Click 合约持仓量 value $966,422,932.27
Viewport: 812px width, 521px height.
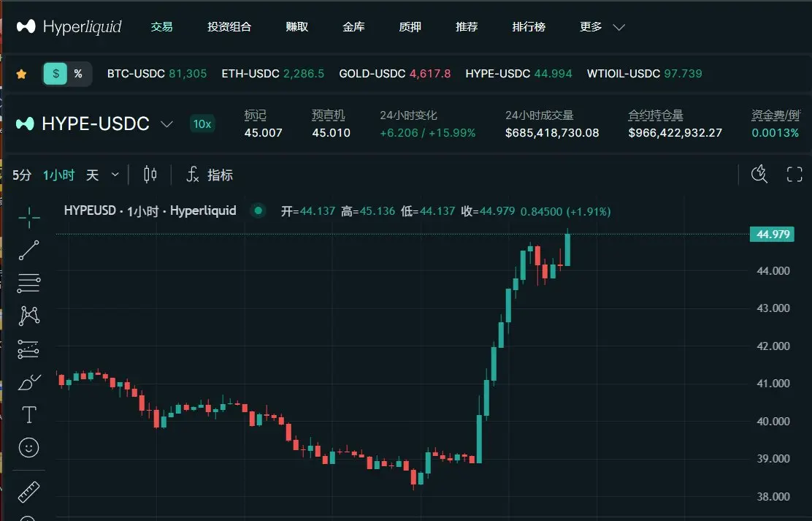click(675, 133)
